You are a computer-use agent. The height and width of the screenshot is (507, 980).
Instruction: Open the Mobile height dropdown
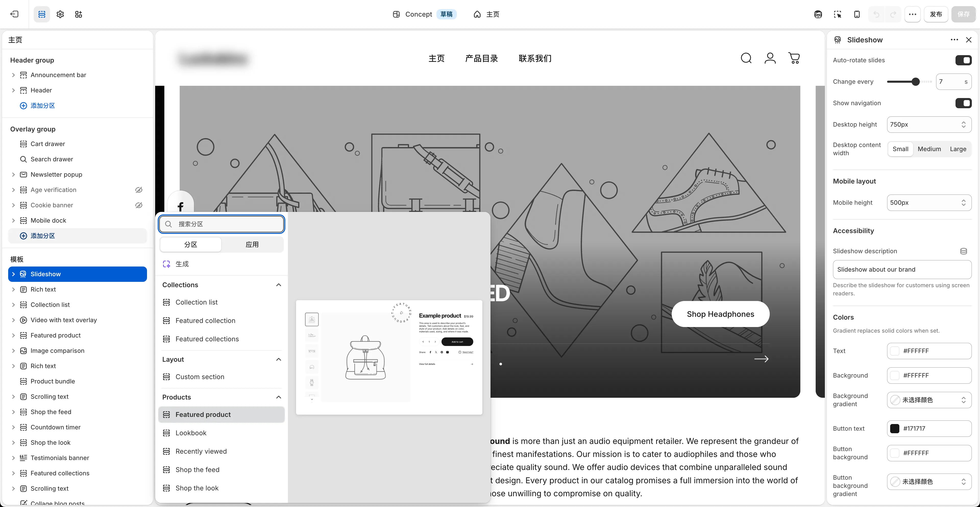pos(929,202)
